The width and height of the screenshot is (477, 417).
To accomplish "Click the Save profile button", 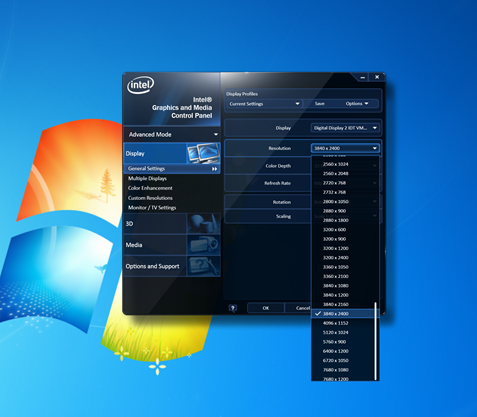I will [320, 104].
